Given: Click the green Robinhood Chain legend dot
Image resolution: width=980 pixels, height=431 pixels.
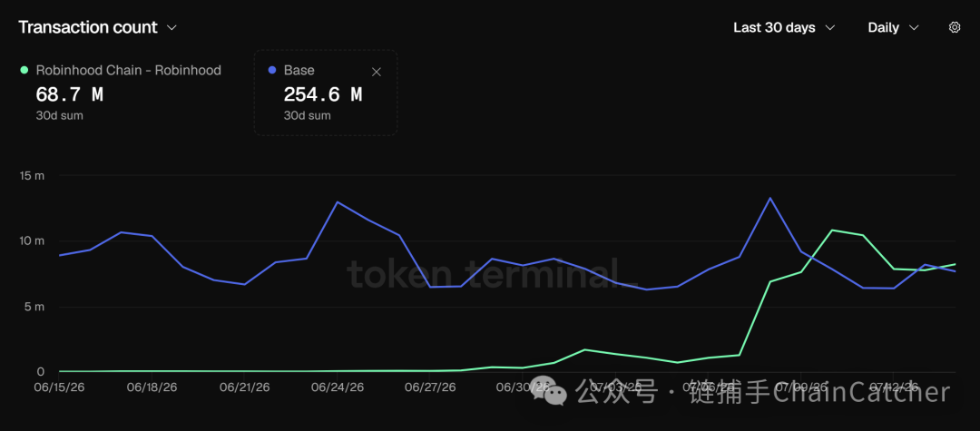Looking at the screenshot, I should click(24, 71).
